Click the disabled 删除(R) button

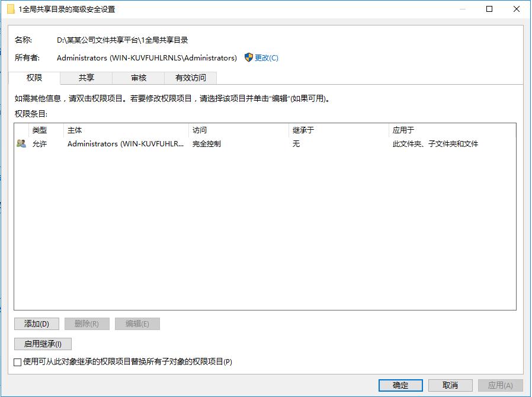(87, 324)
